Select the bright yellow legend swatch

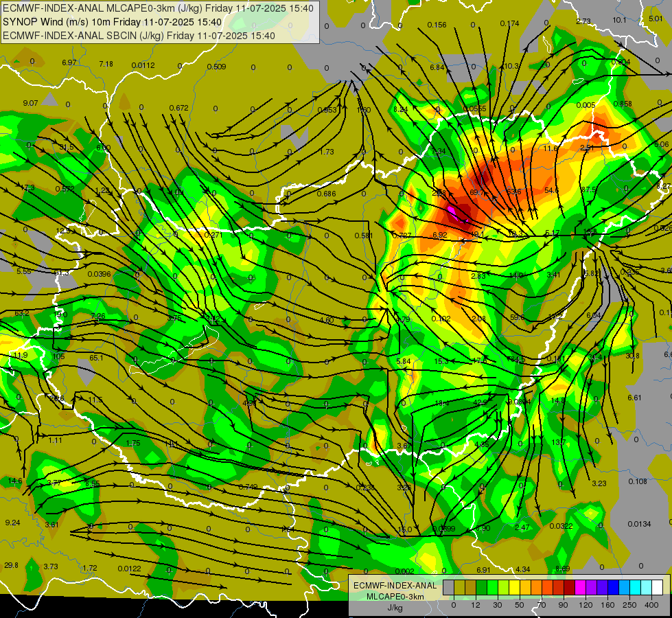(514, 587)
